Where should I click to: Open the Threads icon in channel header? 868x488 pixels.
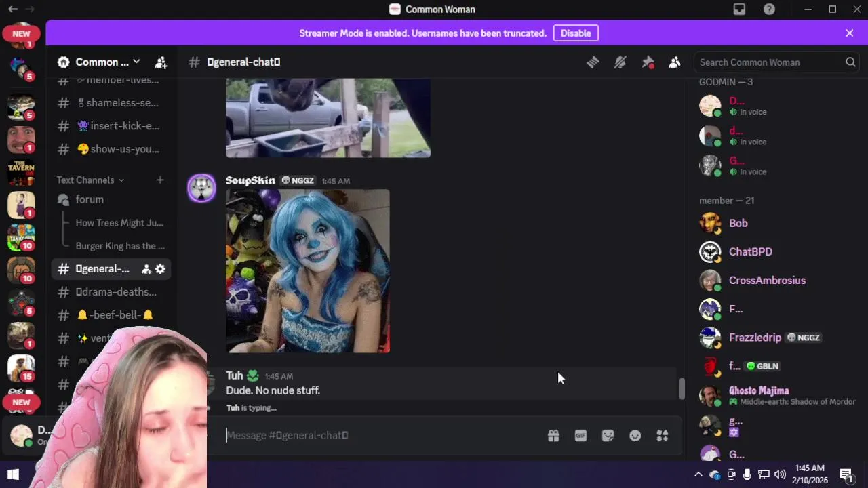(x=593, y=62)
